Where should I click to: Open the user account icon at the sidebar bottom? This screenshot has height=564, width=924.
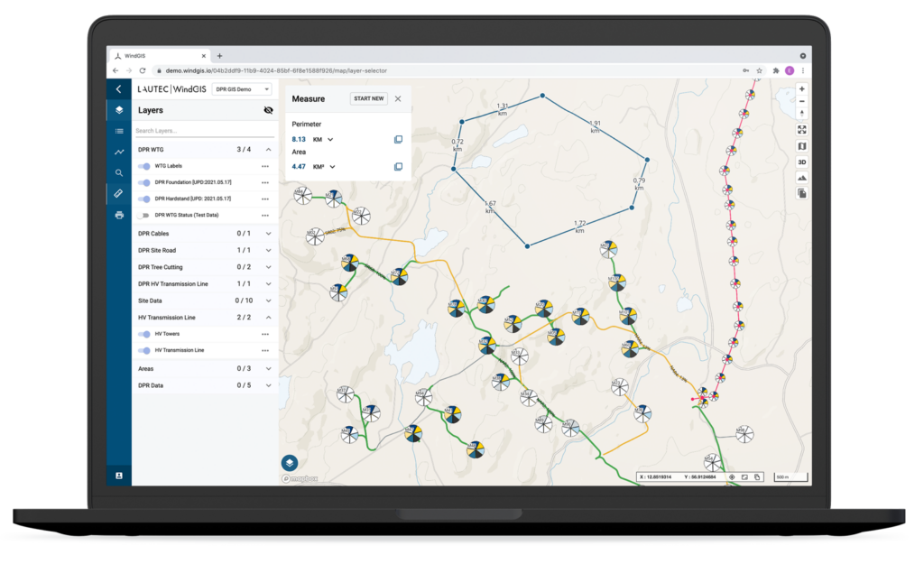tap(119, 475)
